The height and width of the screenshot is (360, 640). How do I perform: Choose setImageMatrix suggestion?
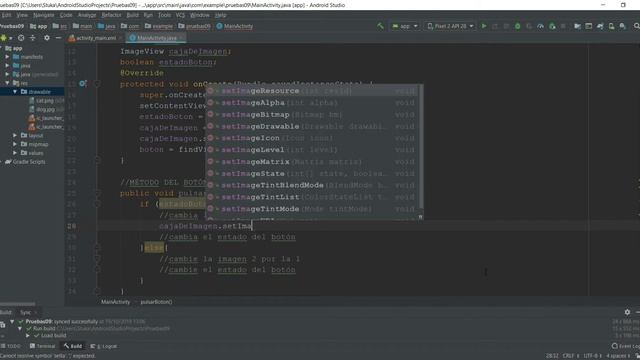(x=313, y=162)
